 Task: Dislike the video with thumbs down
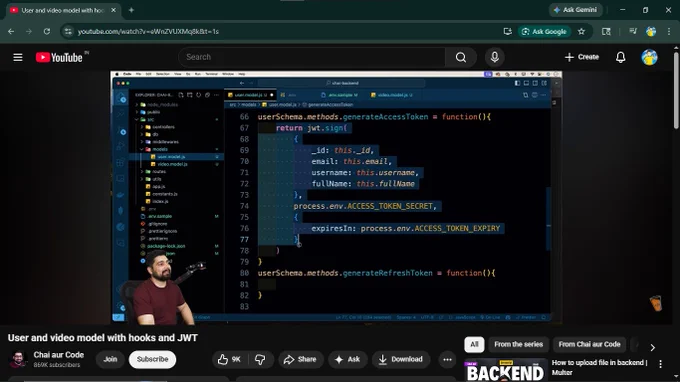coord(260,359)
